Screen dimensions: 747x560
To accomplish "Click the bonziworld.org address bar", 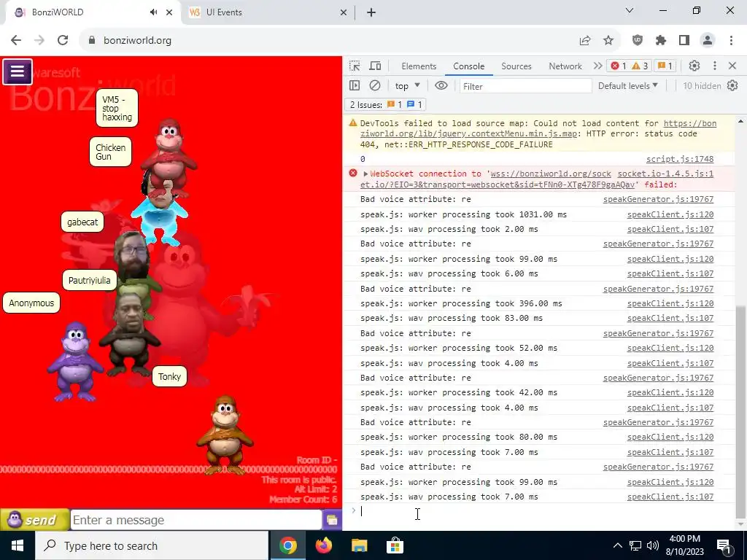I will [329, 40].
